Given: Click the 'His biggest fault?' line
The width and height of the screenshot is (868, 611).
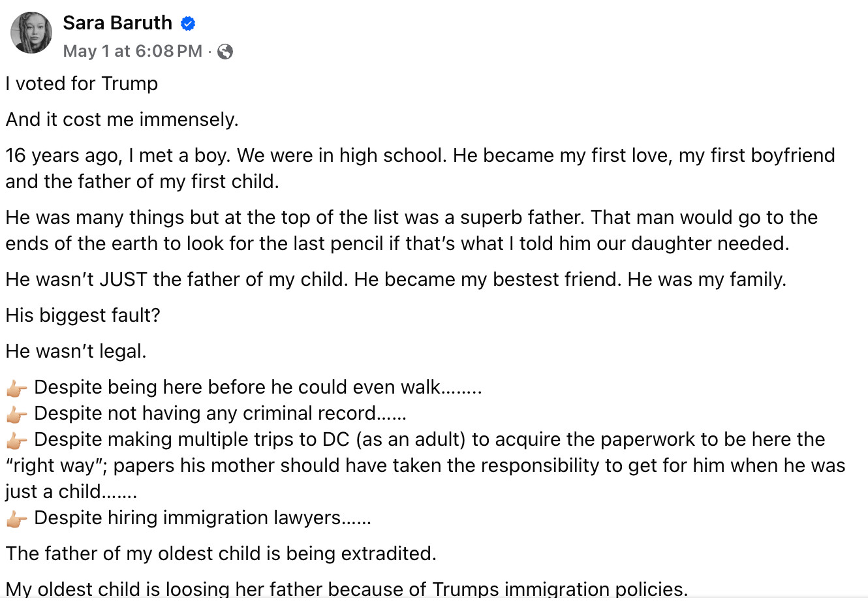Looking at the screenshot, I should pos(83,315).
